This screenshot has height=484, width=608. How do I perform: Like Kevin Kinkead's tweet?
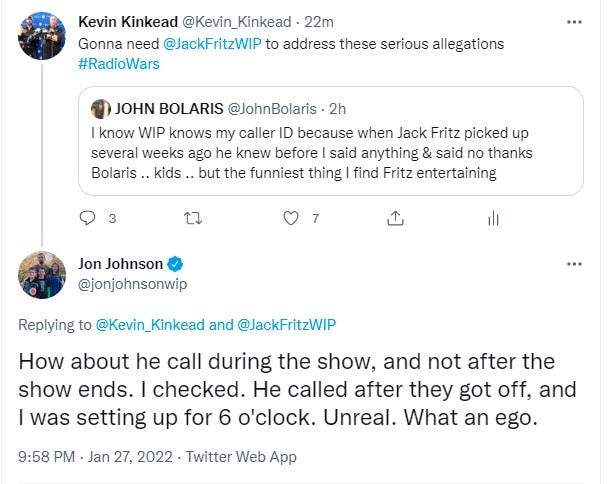(x=291, y=218)
